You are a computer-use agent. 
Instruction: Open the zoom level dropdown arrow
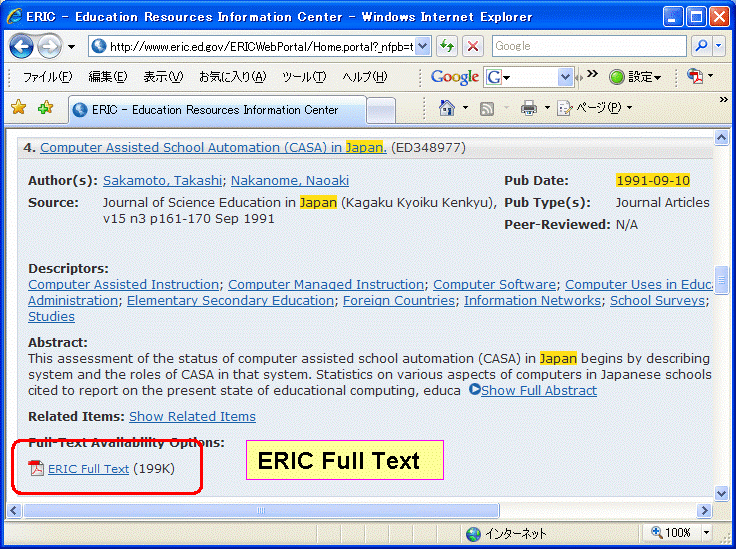click(x=706, y=533)
